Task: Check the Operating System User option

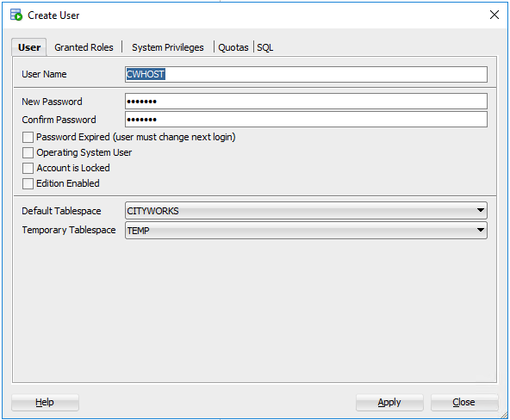Action: pyautogui.click(x=28, y=152)
